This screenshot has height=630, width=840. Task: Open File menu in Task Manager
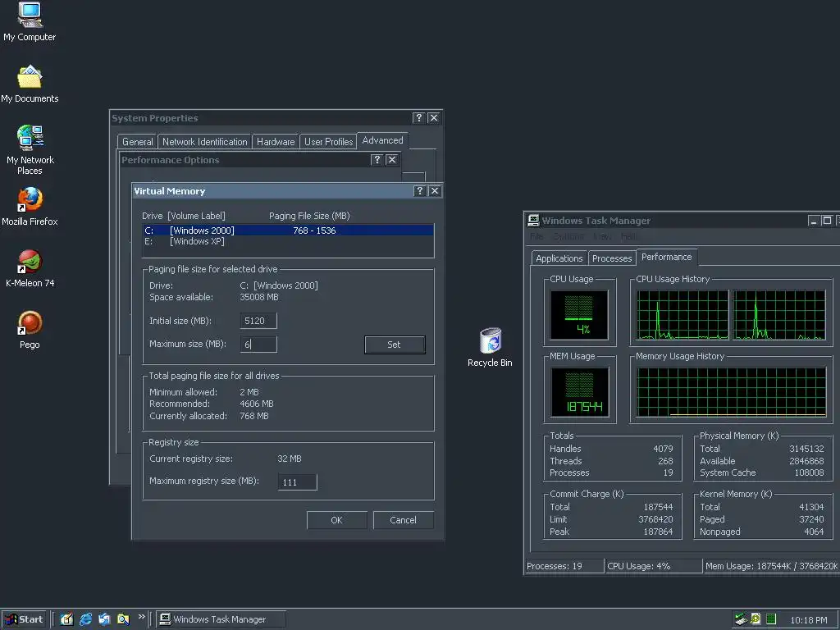coord(536,236)
